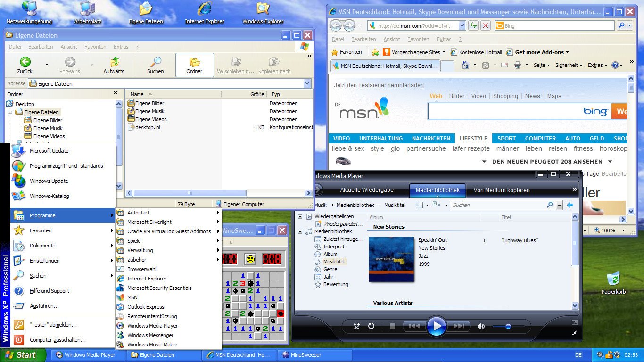The width and height of the screenshot is (644, 362).
Task: Close the Ordner pane with its X
Action: pyautogui.click(x=116, y=93)
